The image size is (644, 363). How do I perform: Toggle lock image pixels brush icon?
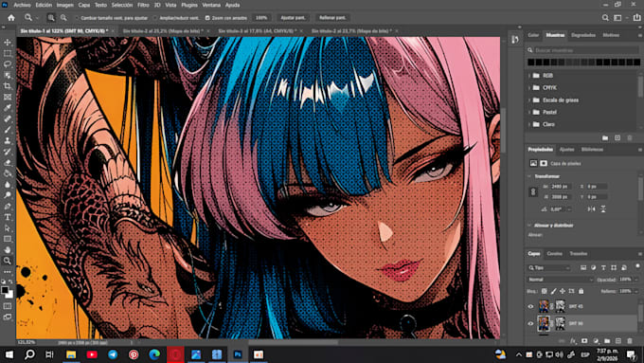(x=553, y=291)
